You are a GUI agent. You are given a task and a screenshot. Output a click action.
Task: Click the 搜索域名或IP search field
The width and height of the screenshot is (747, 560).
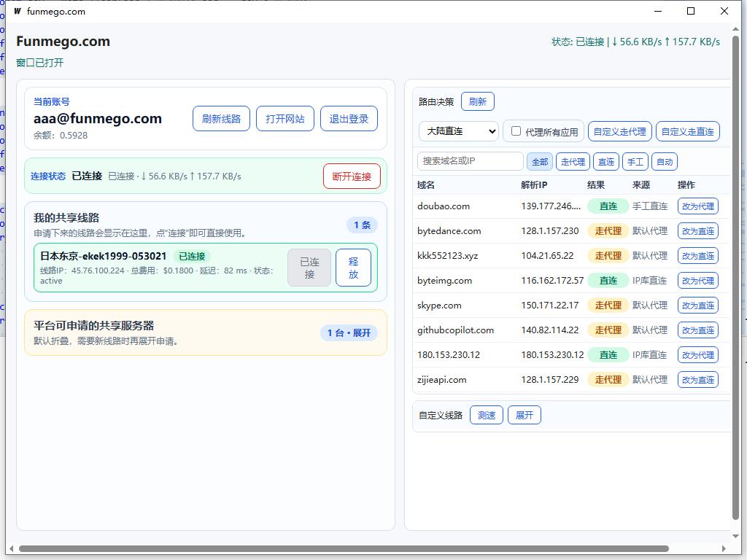[471, 161]
